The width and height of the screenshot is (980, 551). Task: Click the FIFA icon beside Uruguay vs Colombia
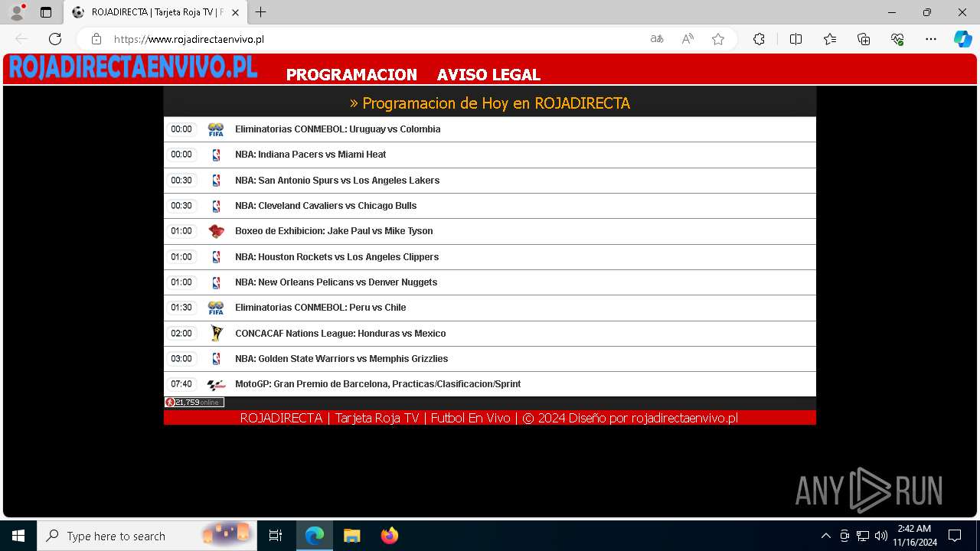tap(216, 129)
